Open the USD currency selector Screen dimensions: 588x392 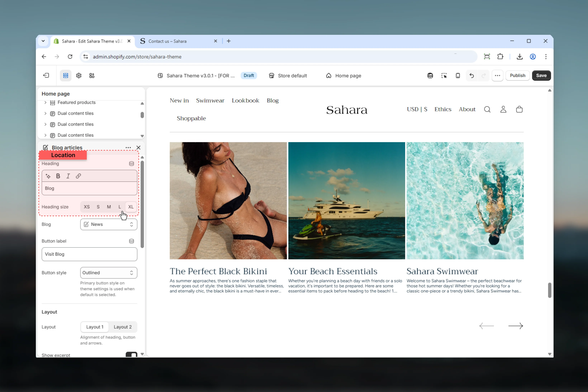coord(417,109)
